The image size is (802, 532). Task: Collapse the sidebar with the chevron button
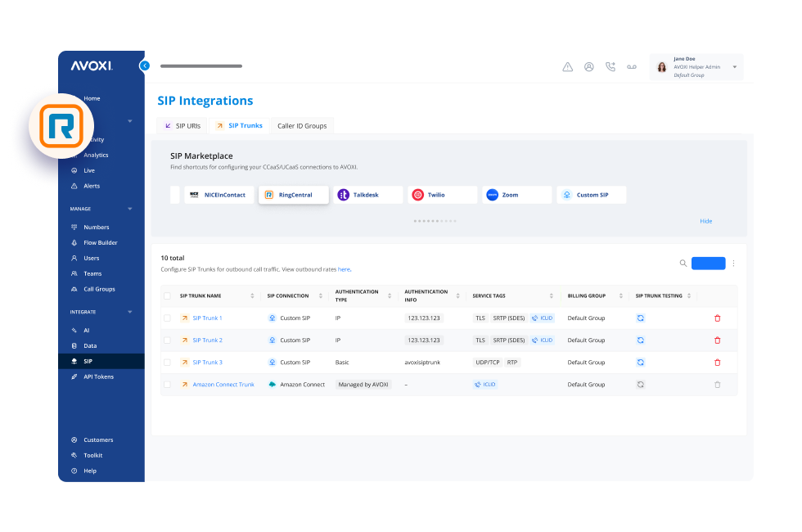[x=145, y=65]
